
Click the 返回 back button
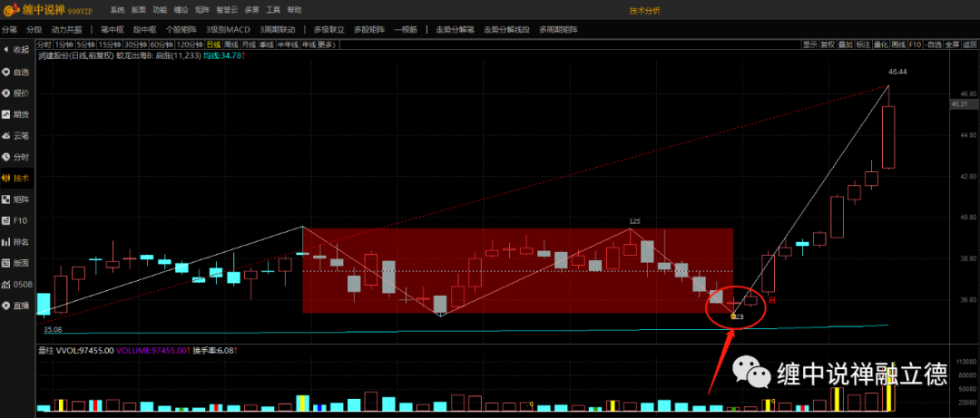pos(970,44)
